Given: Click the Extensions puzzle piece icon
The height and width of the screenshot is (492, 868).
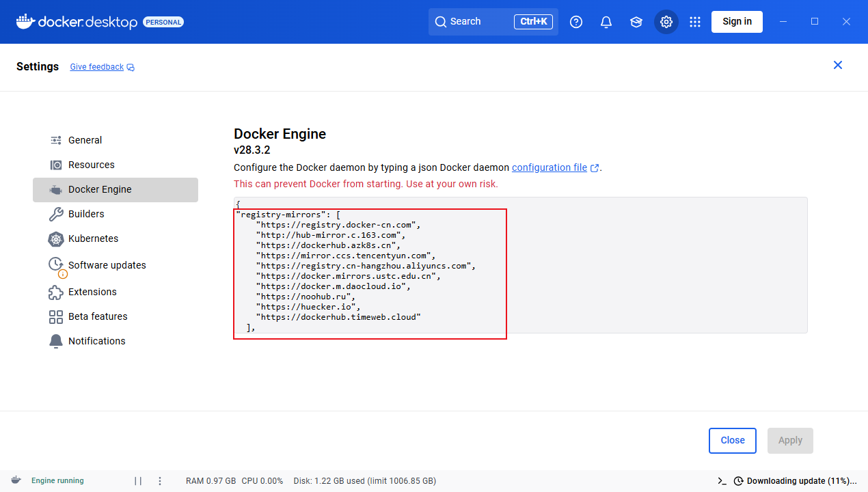Looking at the screenshot, I should click(x=56, y=292).
